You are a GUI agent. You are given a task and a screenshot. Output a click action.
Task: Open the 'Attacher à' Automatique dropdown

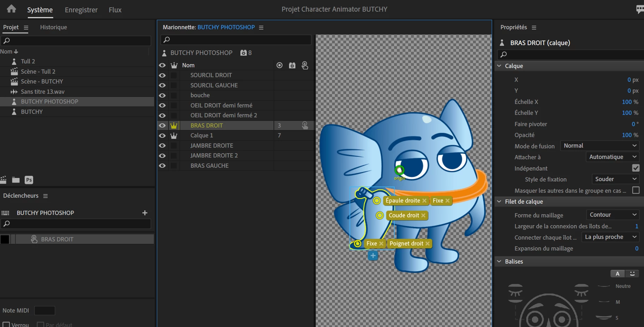(613, 157)
